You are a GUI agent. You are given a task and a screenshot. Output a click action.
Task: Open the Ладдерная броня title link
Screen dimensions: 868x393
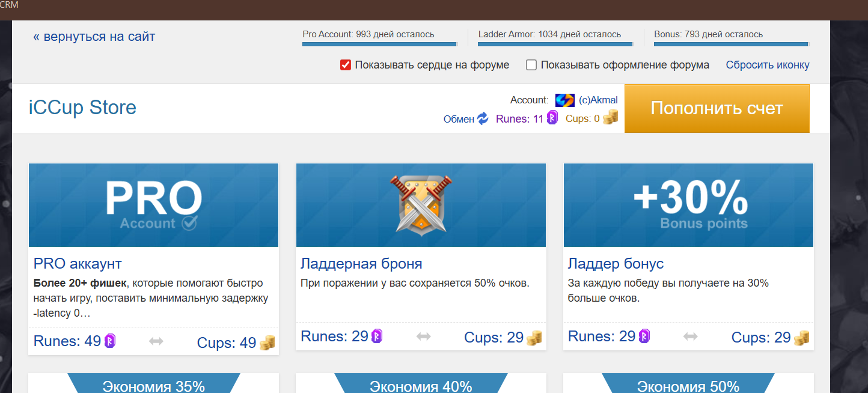pyautogui.click(x=361, y=263)
